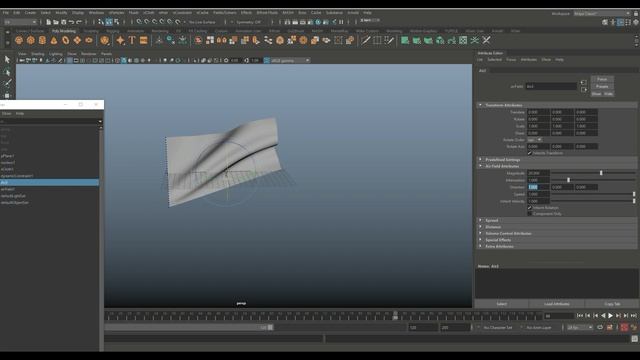Click the Save Scene icon in status line
Image resolution: width=640 pixels, height=360 pixels.
point(63,22)
